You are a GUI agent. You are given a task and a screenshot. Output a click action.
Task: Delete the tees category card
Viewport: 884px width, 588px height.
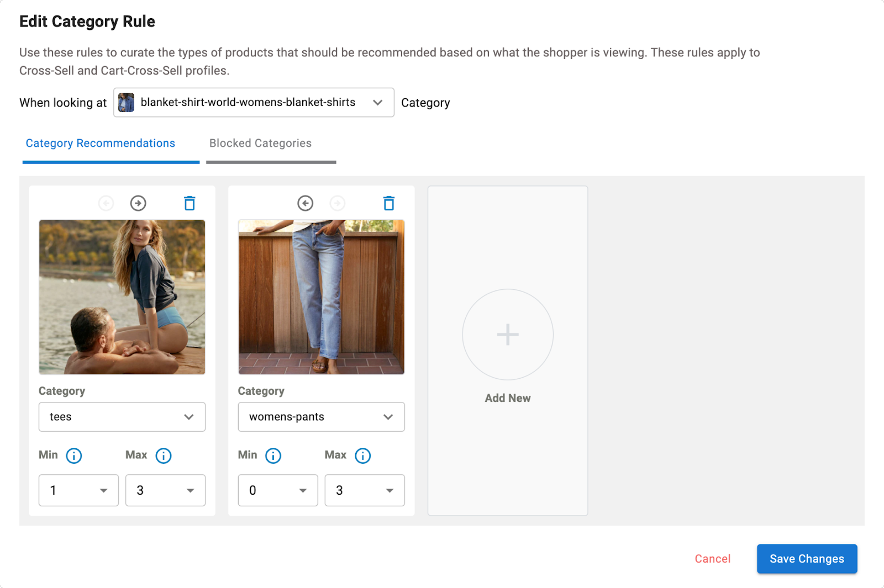pyautogui.click(x=190, y=203)
